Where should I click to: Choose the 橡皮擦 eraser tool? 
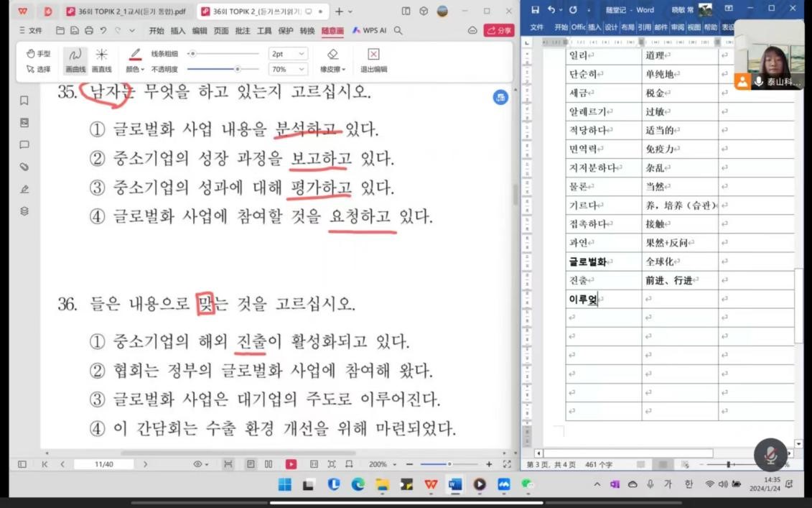click(x=332, y=60)
